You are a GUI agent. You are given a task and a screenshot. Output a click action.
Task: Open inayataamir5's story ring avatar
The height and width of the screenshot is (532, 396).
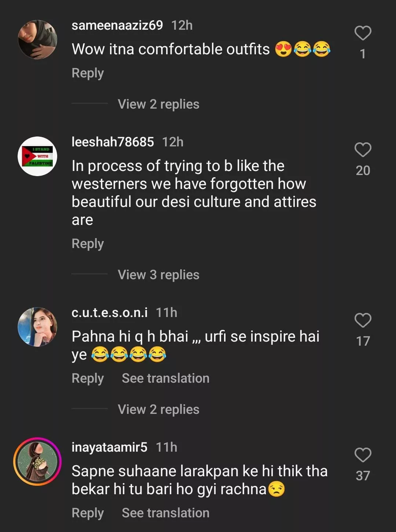point(37,462)
